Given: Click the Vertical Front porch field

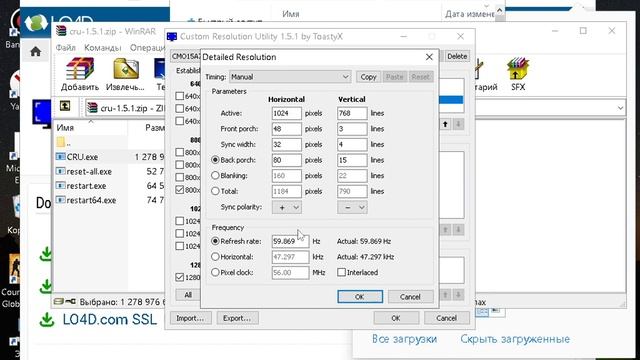Looking at the screenshot, I should (352, 129).
